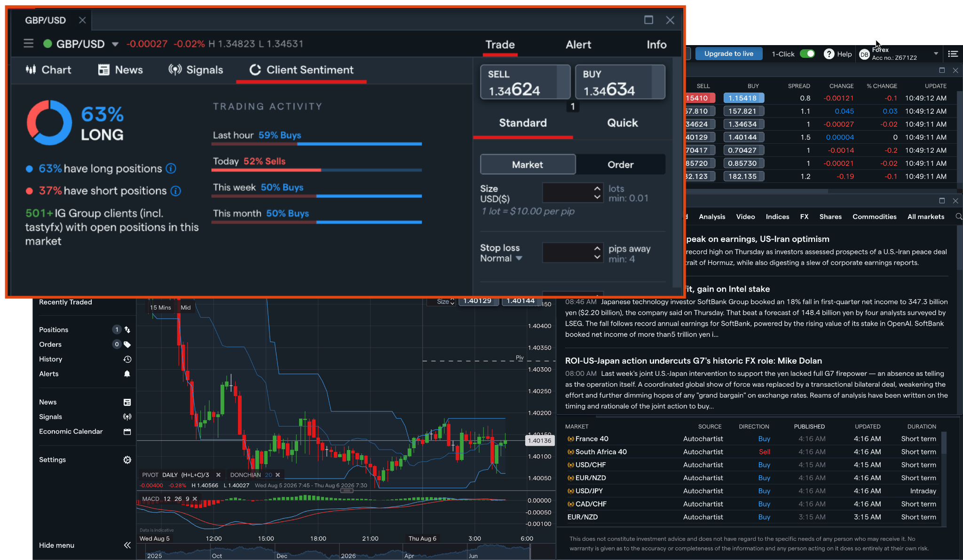
Task: Open the Commodities news filter tab
Action: click(x=874, y=217)
